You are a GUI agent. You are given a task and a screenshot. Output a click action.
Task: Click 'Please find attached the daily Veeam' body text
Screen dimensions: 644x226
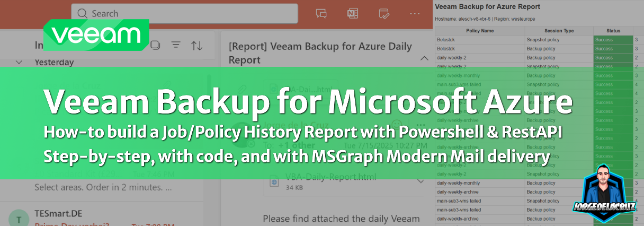click(x=341, y=218)
